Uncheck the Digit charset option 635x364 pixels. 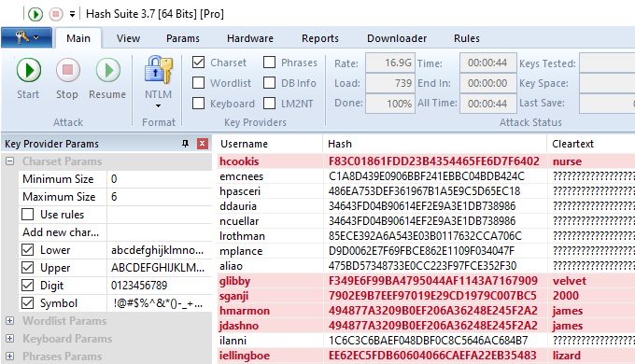point(27,286)
